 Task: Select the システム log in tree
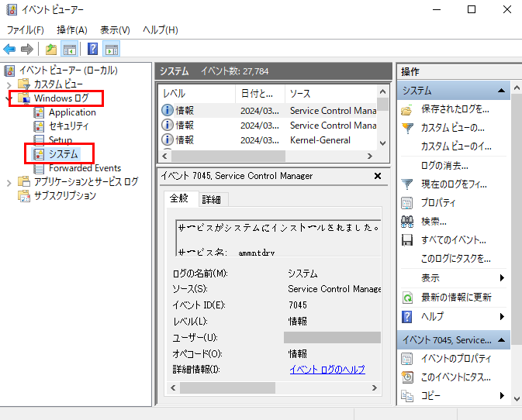pos(64,154)
